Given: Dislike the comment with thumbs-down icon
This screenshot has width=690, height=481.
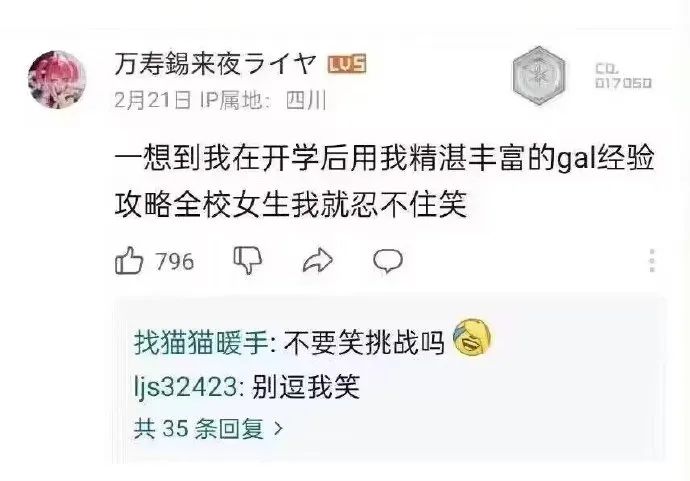Looking at the screenshot, I should 248,260.
